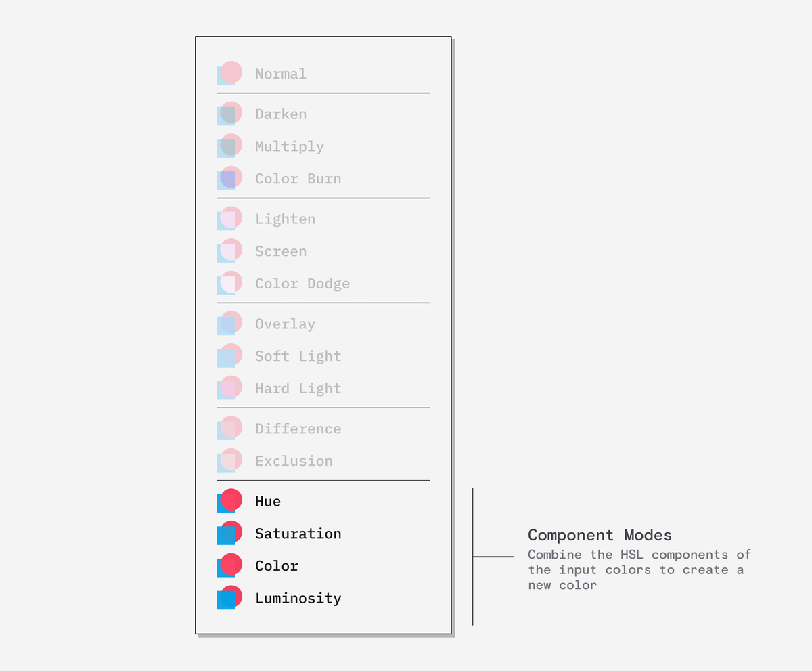Click the Color blend mode icon

click(x=229, y=566)
